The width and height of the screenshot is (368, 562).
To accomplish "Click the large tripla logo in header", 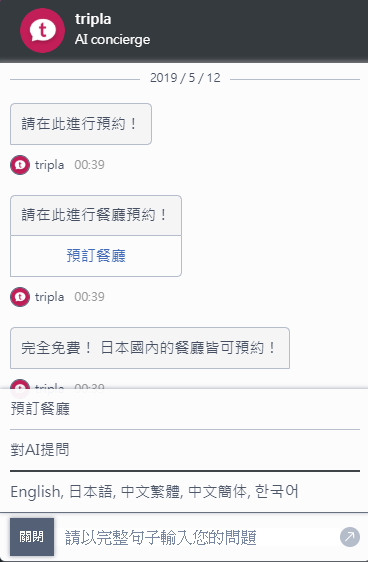I will click(x=42, y=30).
